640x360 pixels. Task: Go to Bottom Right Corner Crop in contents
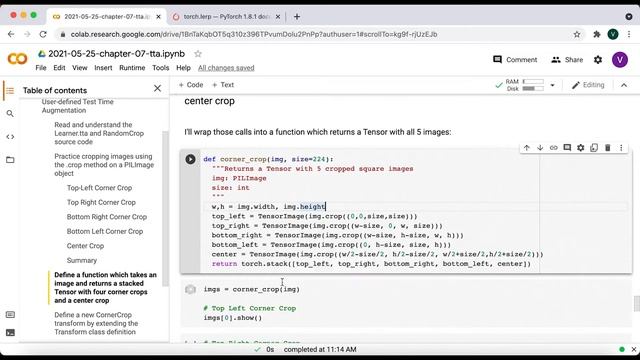coord(107,217)
